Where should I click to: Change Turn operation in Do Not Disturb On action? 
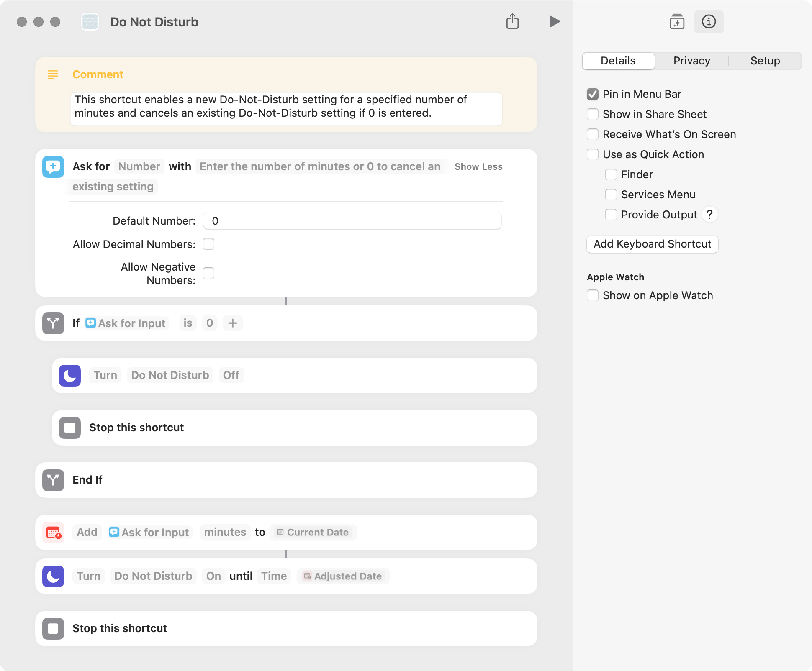89,576
